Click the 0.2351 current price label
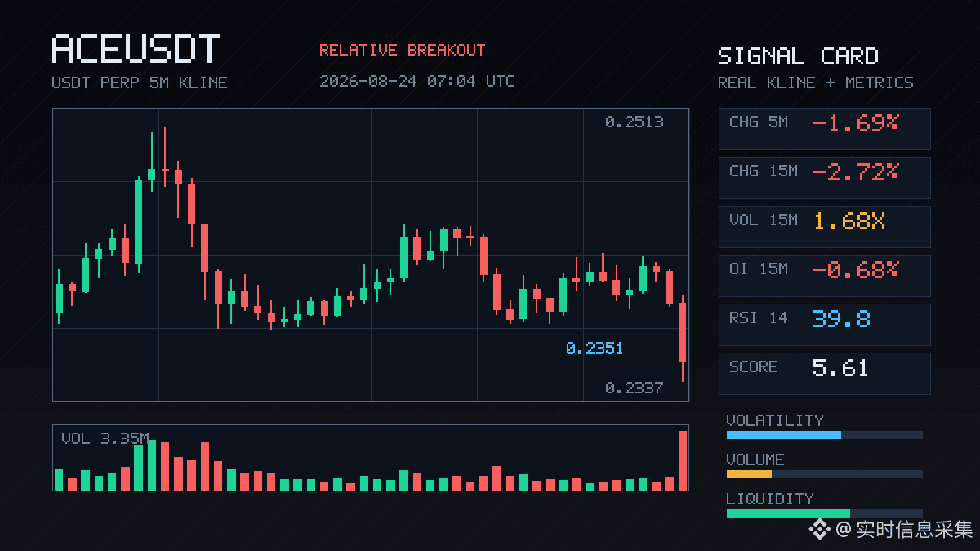 point(595,349)
